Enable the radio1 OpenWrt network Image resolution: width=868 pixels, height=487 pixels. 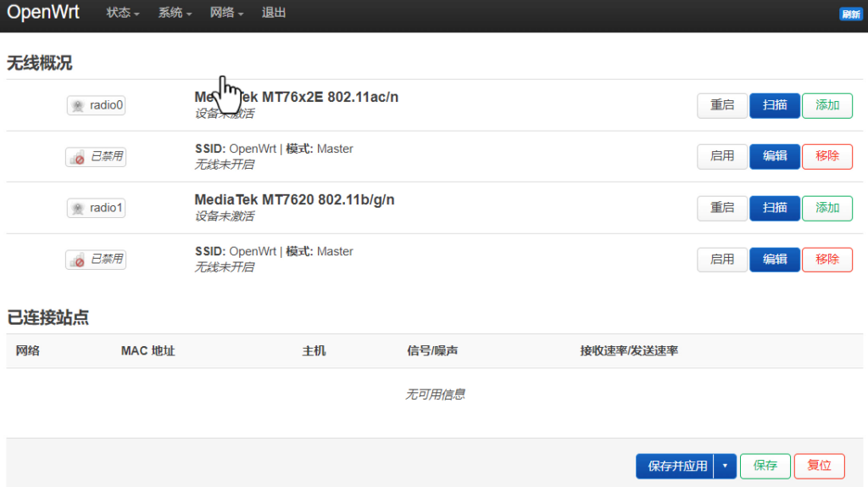(x=722, y=260)
